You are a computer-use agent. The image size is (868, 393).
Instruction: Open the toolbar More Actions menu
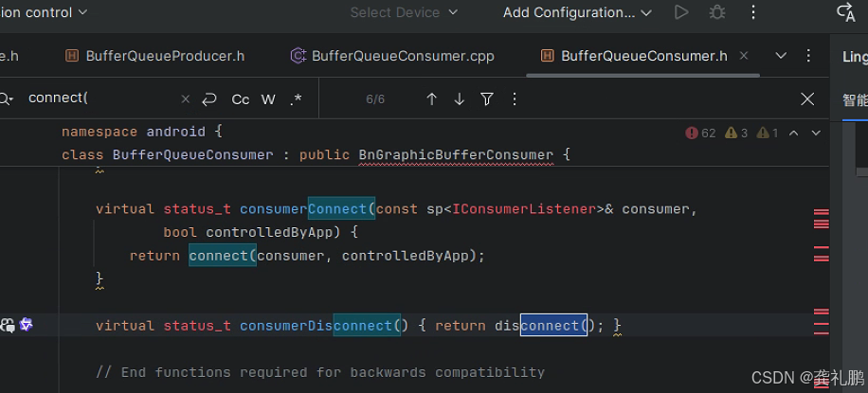(753, 12)
